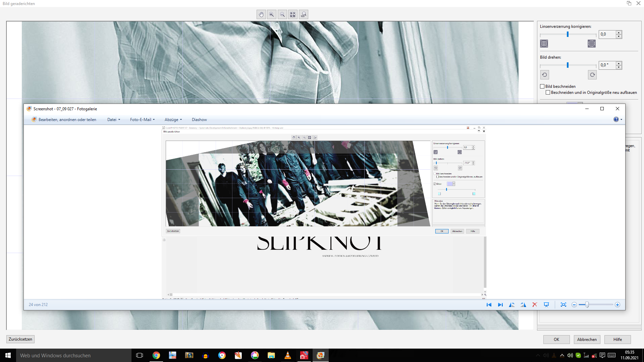This screenshot has height=362, width=644.
Task: Select the Pan hand tool
Action: point(261,14)
